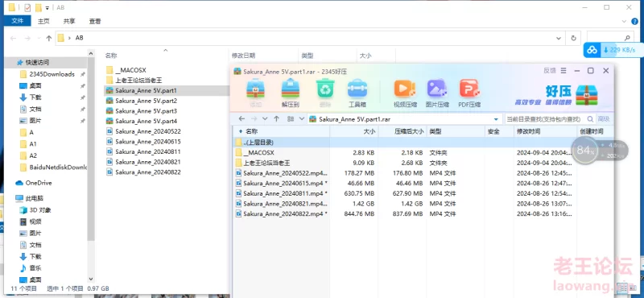644x298 pixels.
Task: Open the 音乐 folder in sidebar
Action: click(31, 268)
